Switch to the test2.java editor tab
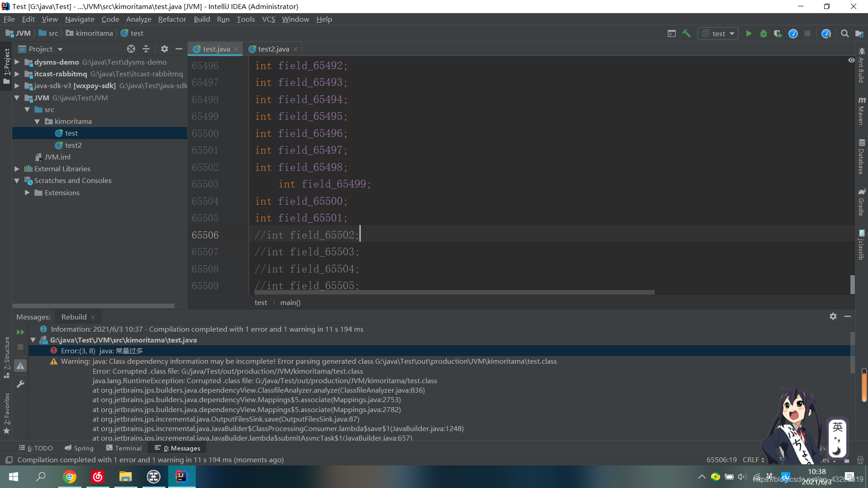Image resolution: width=868 pixels, height=488 pixels. point(273,49)
